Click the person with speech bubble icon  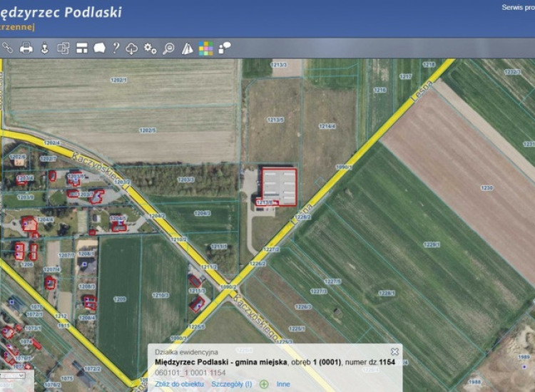(224, 48)
